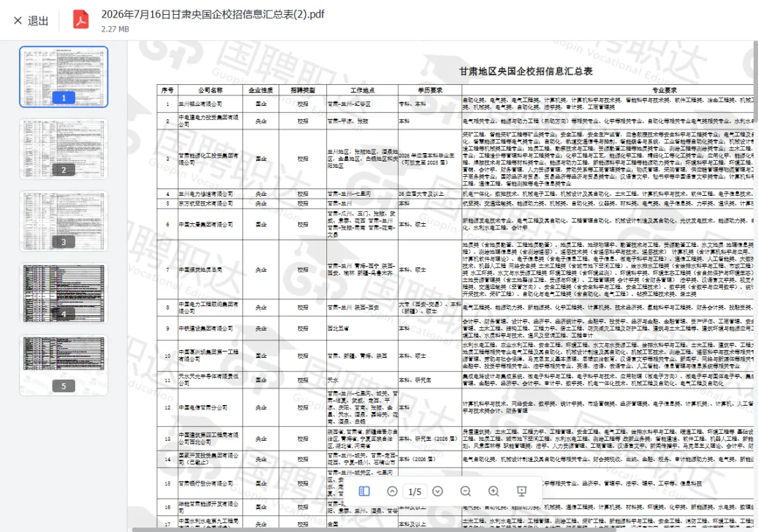758x532 pixels.
Task: Go to next page with down chevron
Action: pos(437,491)
